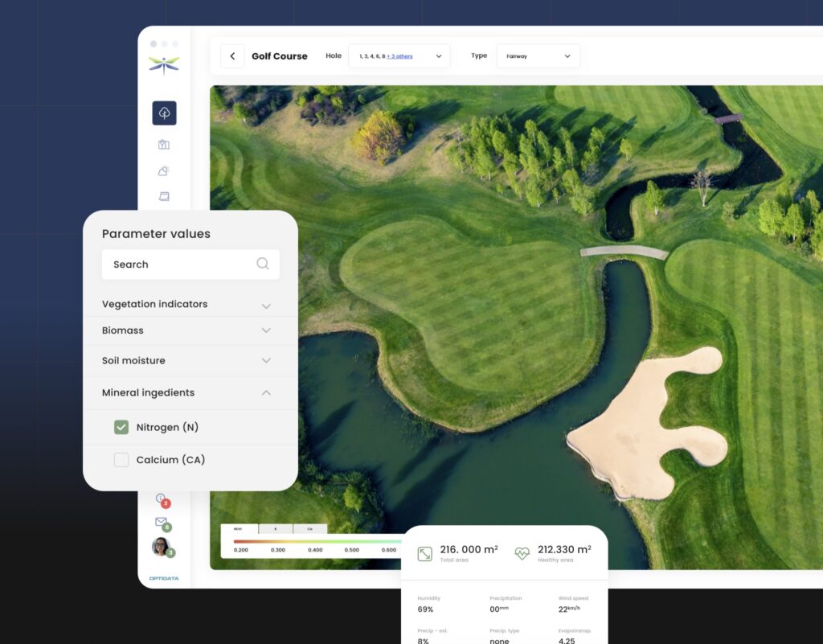Click the dragonfly logo in sidebar
Screen dimensions: 823x644
tap(164, 65)
